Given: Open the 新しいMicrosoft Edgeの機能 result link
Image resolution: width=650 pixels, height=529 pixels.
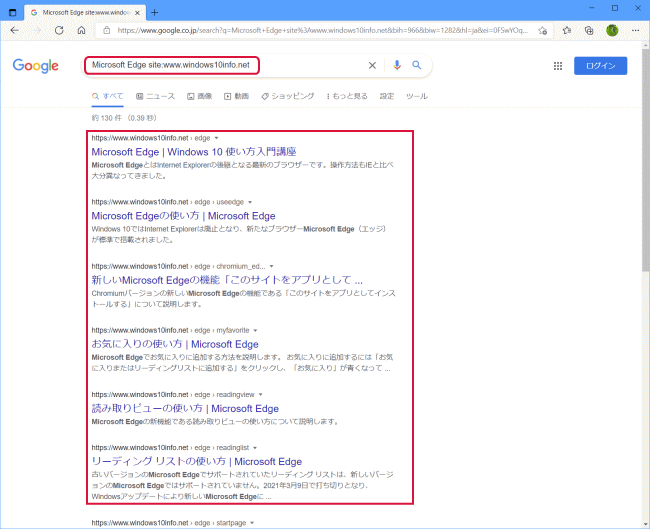Looking at the screenshot, I should click(227, 280).
